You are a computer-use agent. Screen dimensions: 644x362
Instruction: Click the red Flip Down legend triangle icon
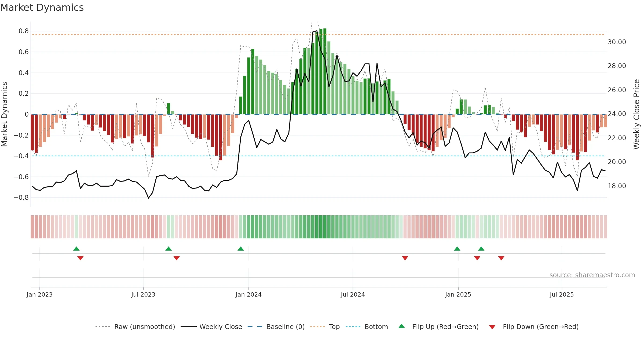492,327
